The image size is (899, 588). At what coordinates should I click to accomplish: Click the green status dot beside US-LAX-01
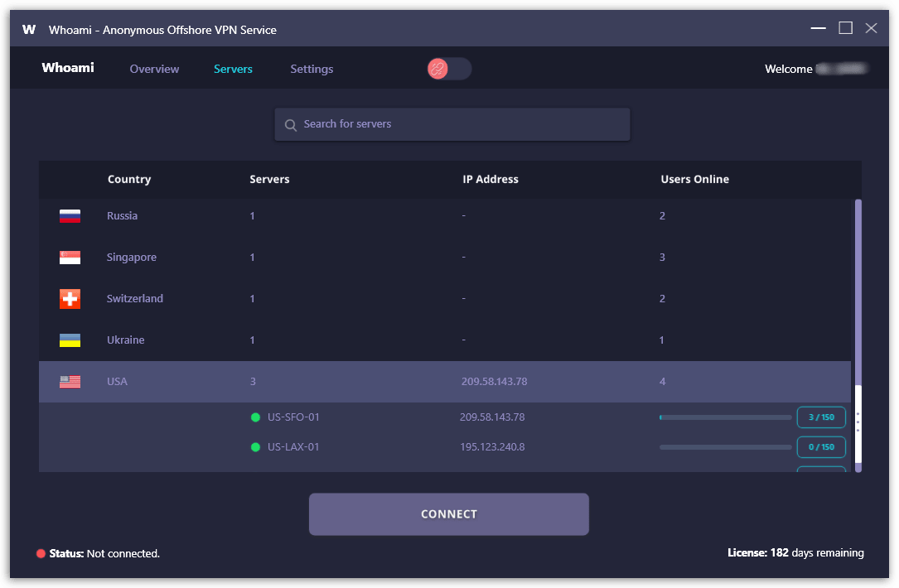point(255,446)
